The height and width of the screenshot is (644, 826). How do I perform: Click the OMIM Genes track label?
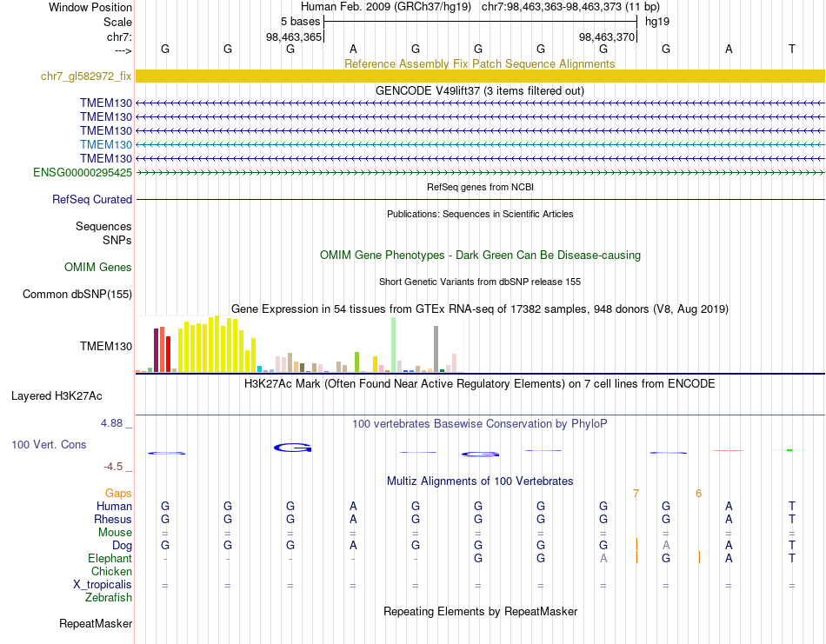(x=98, y=267)
